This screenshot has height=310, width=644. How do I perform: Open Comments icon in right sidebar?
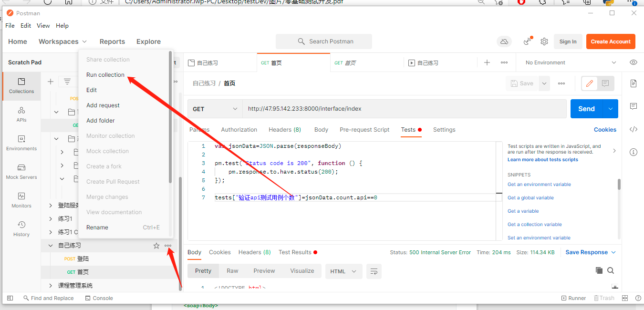tap(634, 106)
